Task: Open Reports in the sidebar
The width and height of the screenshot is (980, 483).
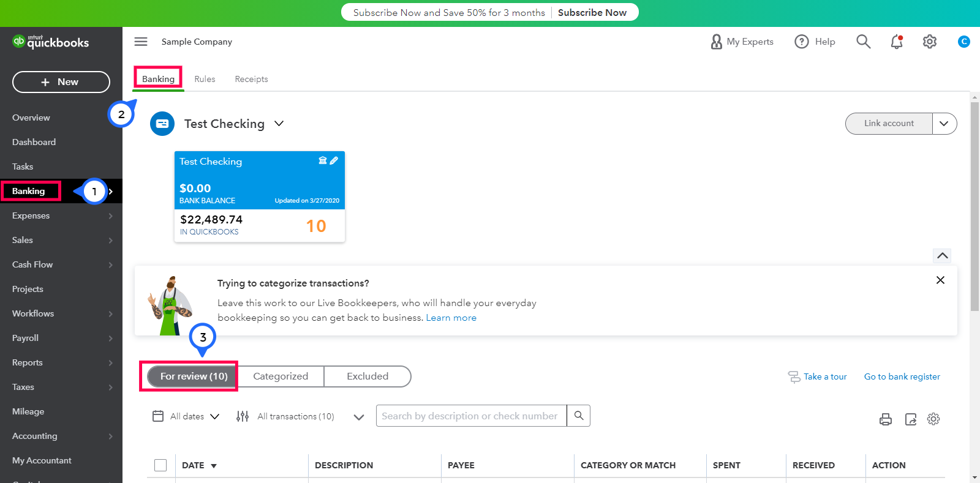Action: coord(28,362)
